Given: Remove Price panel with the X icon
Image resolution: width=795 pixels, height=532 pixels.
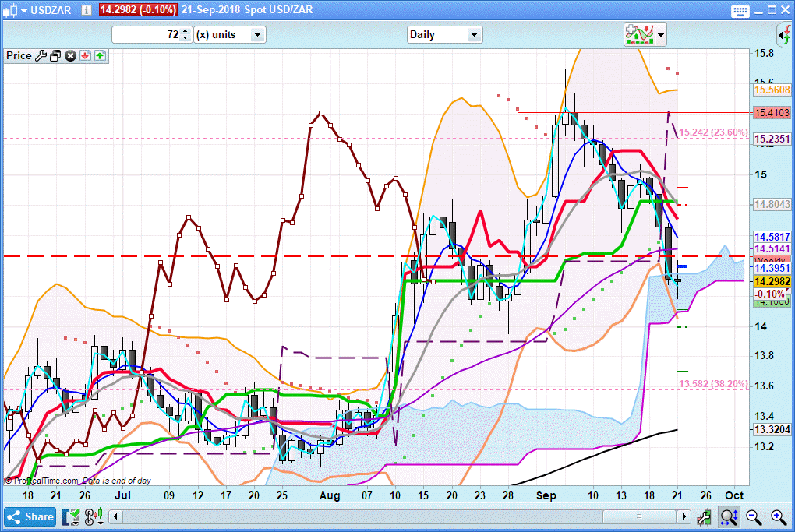Looking at the screenshot, I should 70,56.
